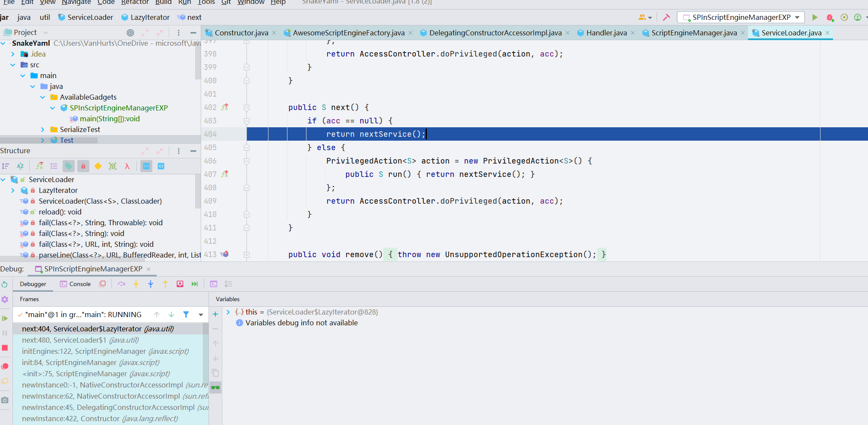868x425 pixels.
Task: Click the breakpoint gutter at line 413
Action: 225,255
